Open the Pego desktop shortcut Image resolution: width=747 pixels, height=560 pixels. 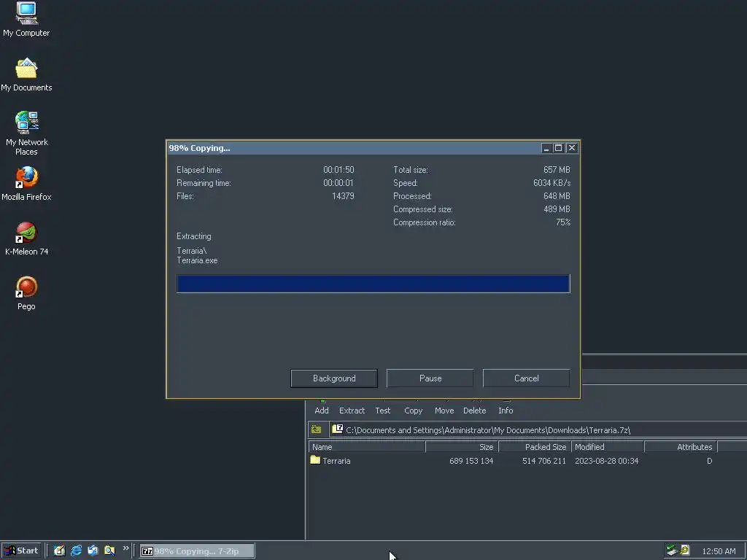pos(26,293)
